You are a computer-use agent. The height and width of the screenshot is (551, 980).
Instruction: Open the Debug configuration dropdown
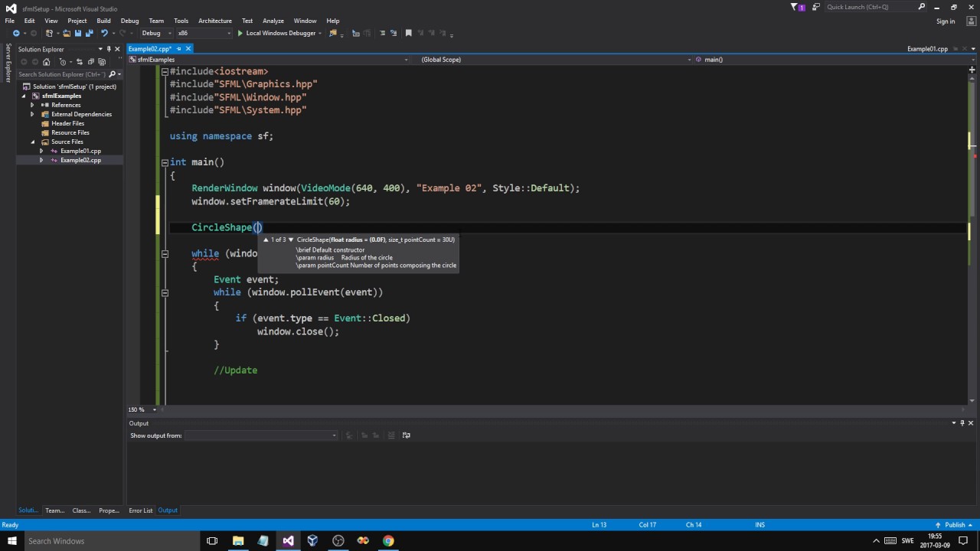[x=156, y=33]
